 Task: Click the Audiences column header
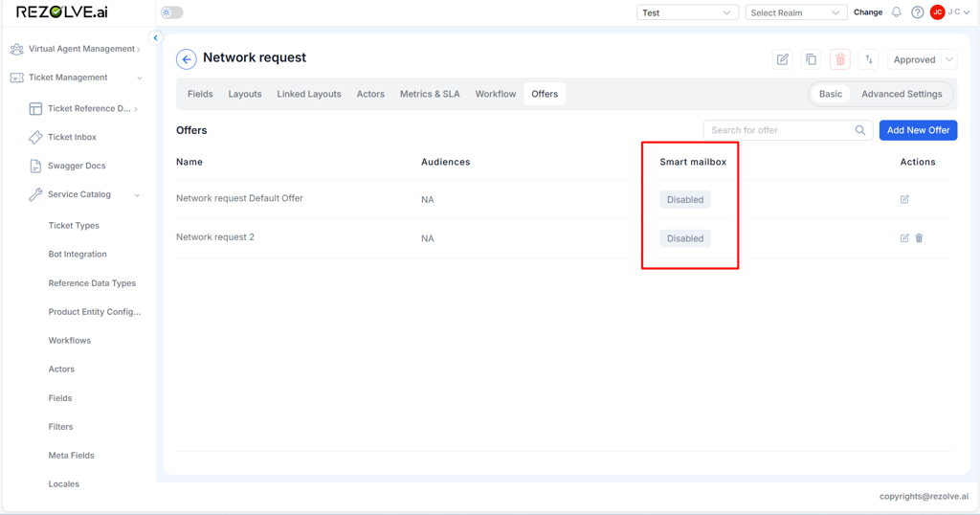tap(446, 162)
